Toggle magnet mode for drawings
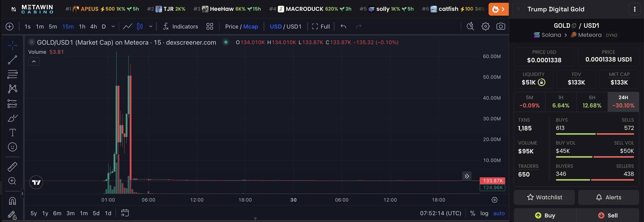The image size is (644, 222). 12,201
